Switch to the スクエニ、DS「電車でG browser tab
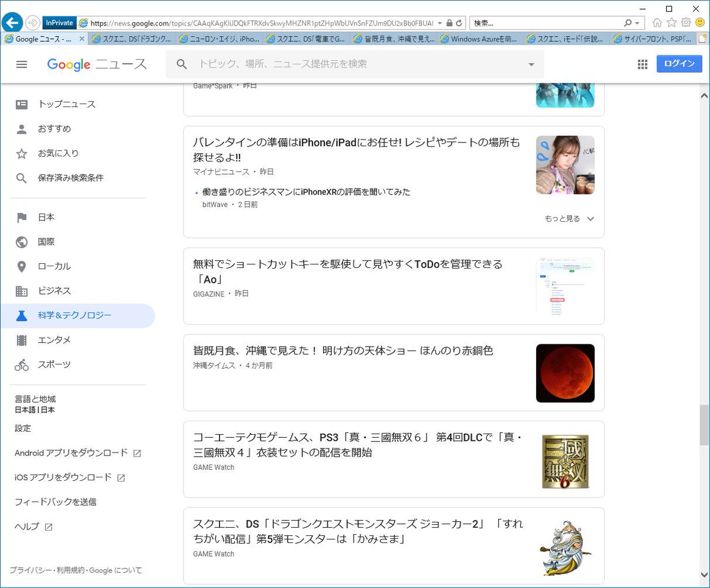 point(306,40)
